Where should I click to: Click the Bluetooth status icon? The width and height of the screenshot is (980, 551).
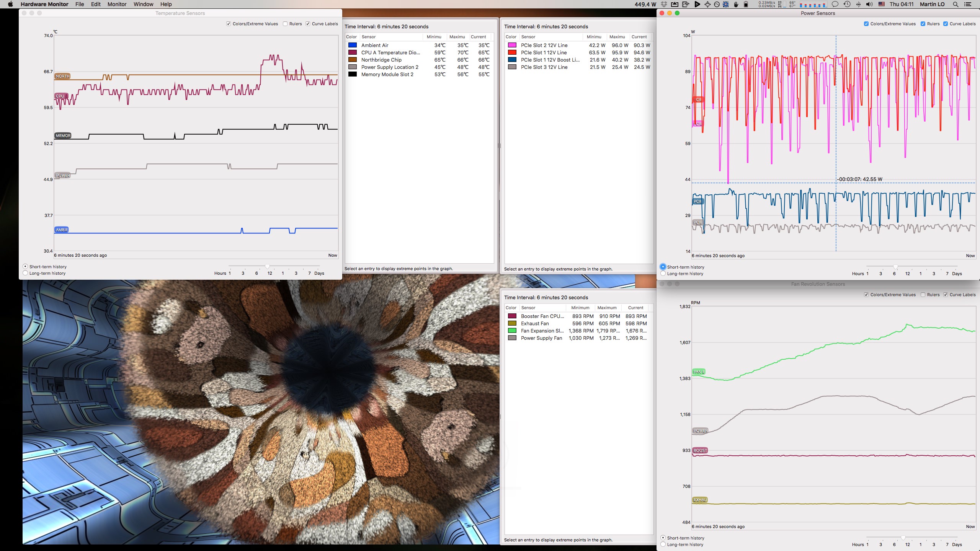(x=858, y=4)
